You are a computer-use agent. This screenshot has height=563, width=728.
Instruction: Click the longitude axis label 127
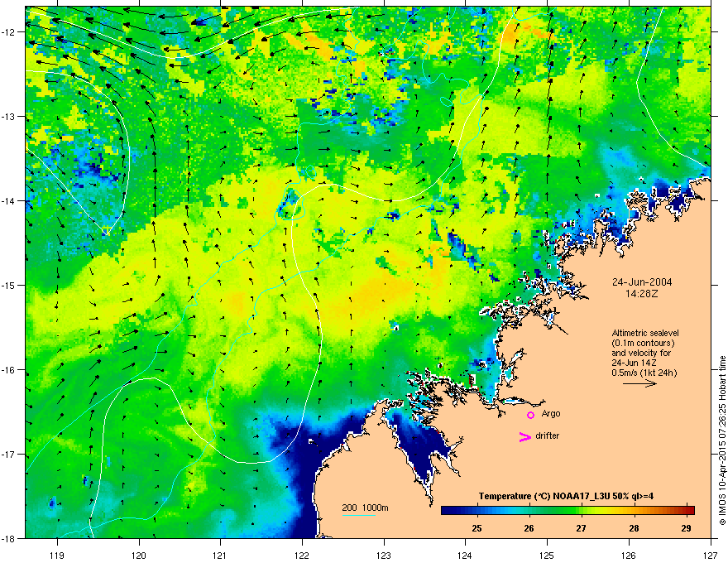click(711, 555)
